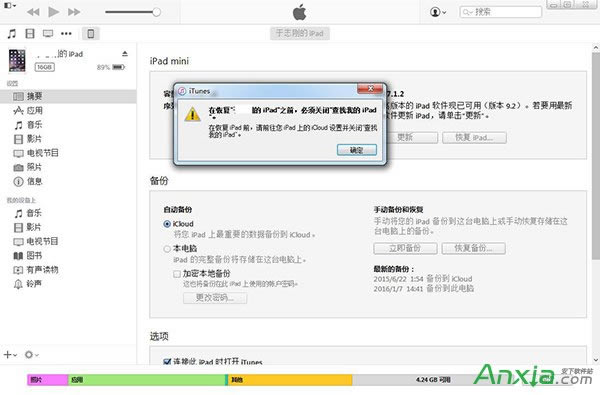Open the iPad name tab at top
600x395 pixels.
[300, 33]
